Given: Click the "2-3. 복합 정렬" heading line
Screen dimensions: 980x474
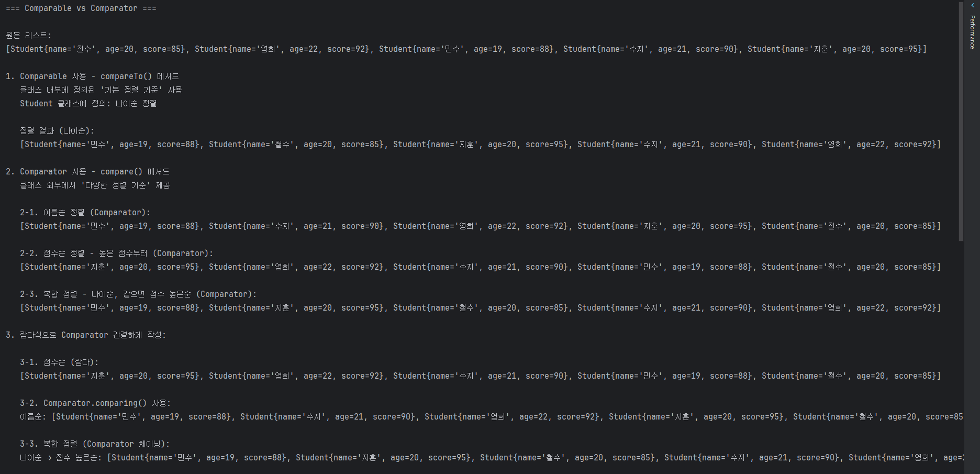Looking at the screenshot, I should (x=138, y=294).
